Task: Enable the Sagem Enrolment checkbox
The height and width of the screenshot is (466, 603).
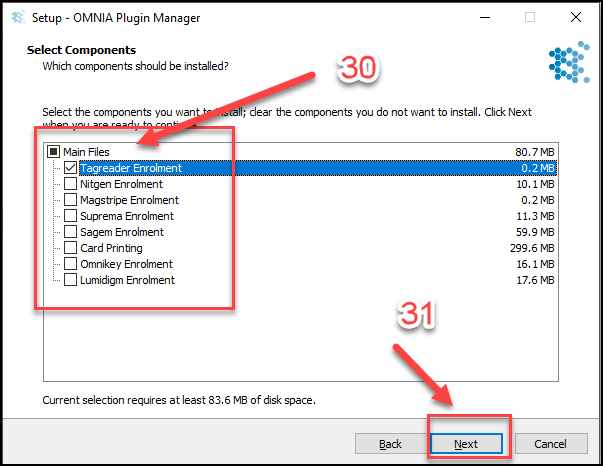Action: coord(70,232)
